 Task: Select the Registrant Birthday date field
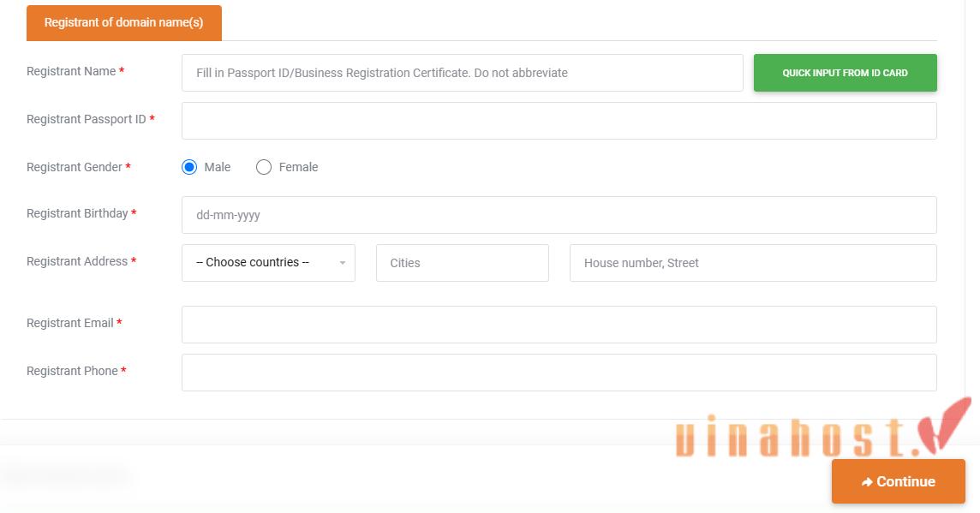click(x=559, y=215)
